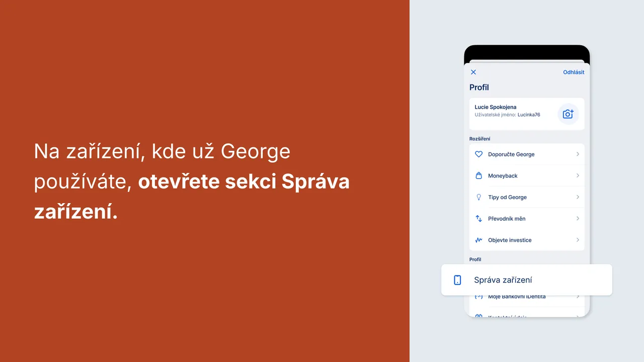Screen dimensions: 644x362
Task: Tap the Odhlásit link
Action: click(x=574, y=72)
